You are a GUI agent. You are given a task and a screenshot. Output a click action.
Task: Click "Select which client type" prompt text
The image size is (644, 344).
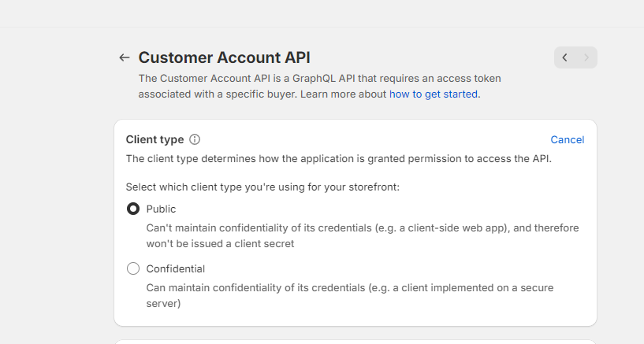point(262,187)
